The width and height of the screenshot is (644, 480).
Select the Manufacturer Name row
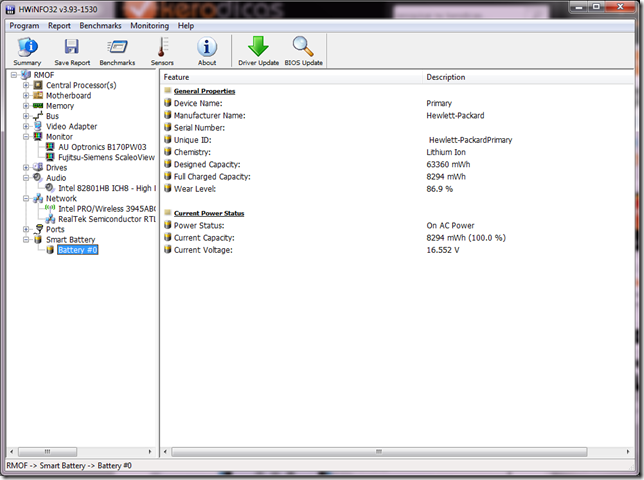[398, 115]
